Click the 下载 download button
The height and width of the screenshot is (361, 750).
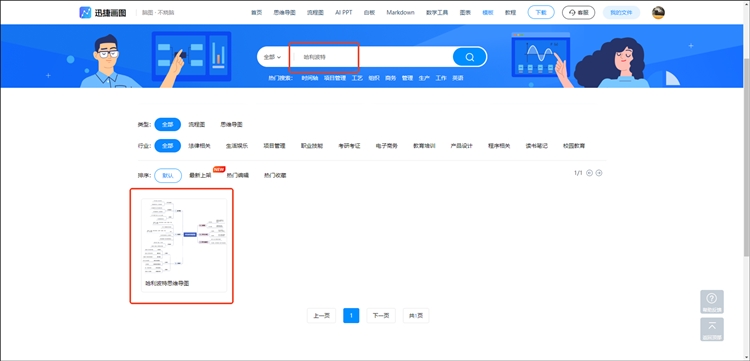(x=541, y=13)
